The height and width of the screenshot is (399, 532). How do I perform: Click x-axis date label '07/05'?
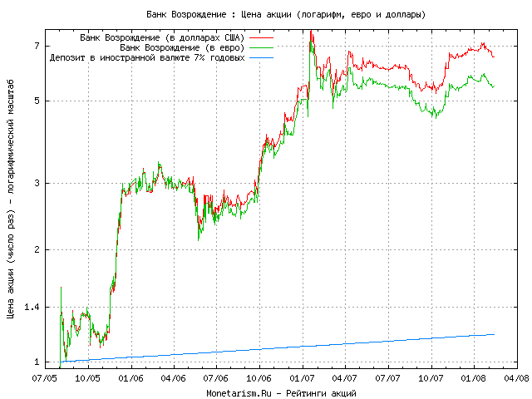point(45,378)
